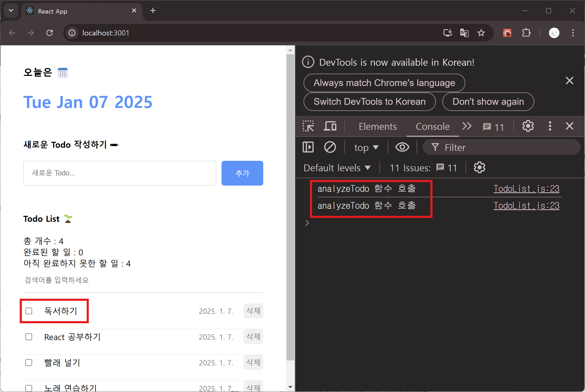Click the inspect element picker icon
585x392 pixels.
pos(308,126)
